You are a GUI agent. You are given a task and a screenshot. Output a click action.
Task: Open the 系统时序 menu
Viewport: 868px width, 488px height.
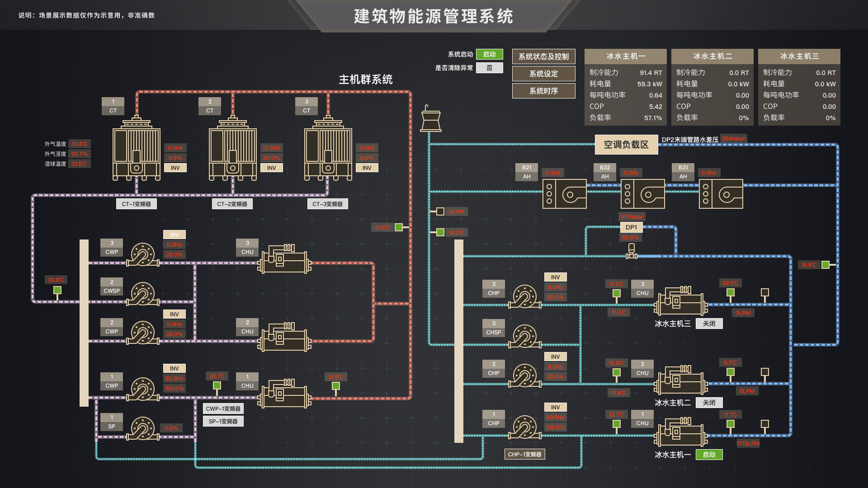click(543, 91)
